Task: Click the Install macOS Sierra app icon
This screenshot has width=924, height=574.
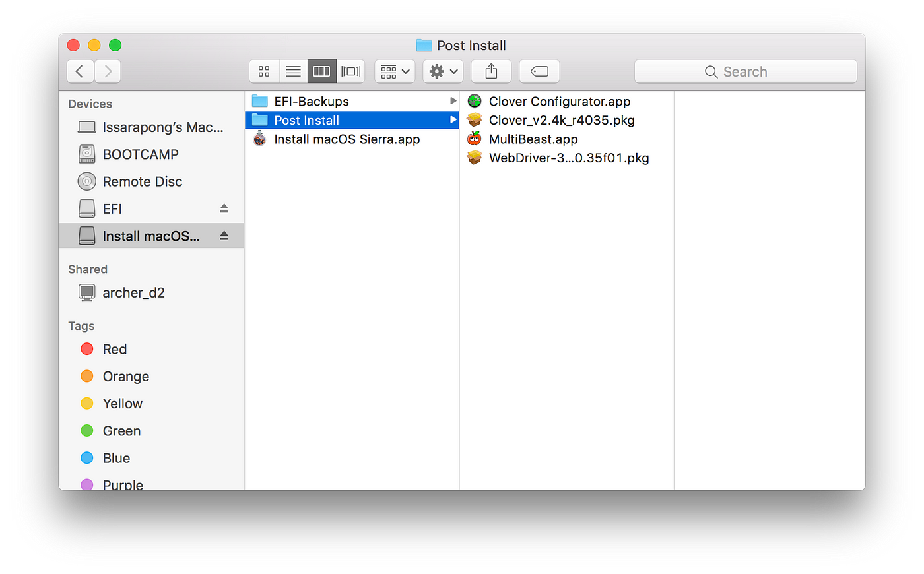Action: [260, 139]
